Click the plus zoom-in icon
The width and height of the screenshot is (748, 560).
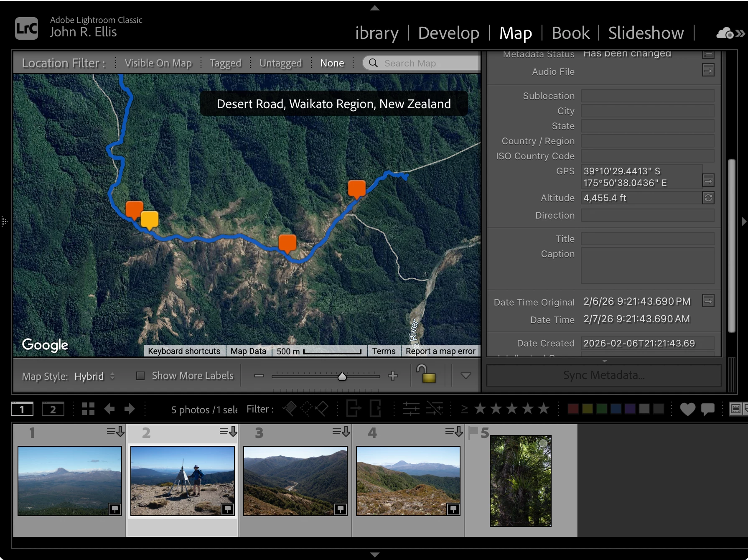pyautogui.click(x=392, y=376)
